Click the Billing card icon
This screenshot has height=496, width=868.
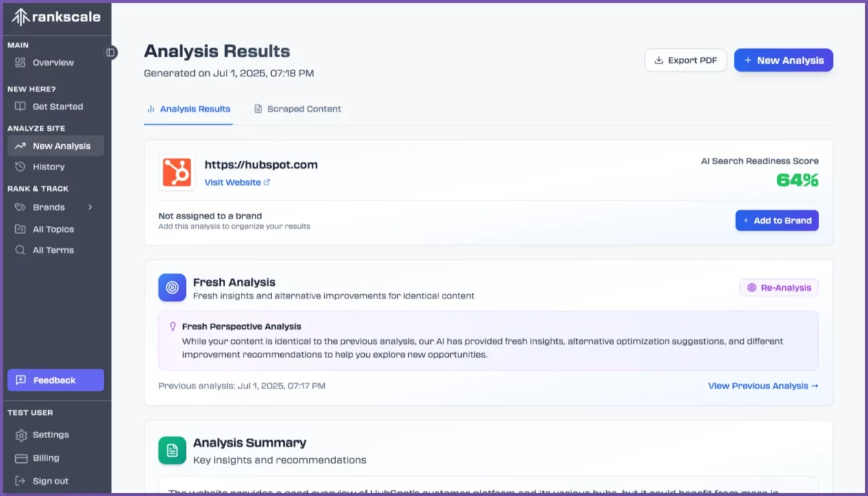click(21, 458)
